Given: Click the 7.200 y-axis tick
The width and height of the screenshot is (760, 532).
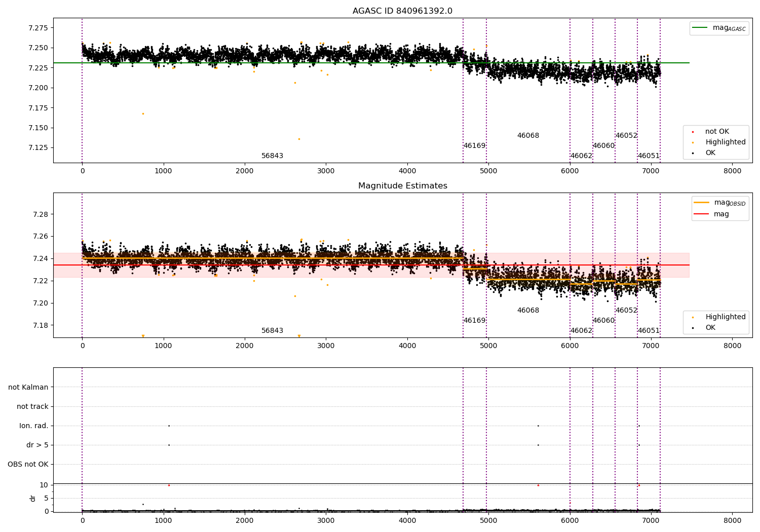Looking at the screenshot, I should pyautogui.click(x=38, y=88).
